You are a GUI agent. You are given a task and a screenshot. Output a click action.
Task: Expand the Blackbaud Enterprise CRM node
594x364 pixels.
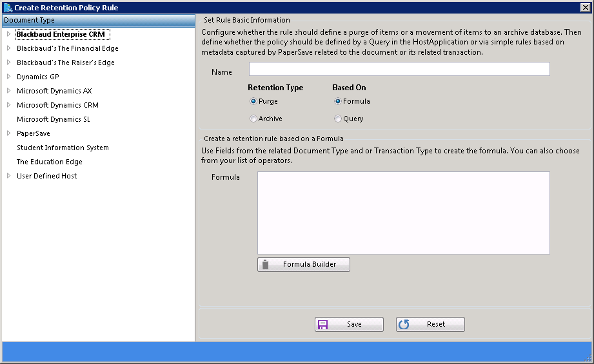pos(9,34)
